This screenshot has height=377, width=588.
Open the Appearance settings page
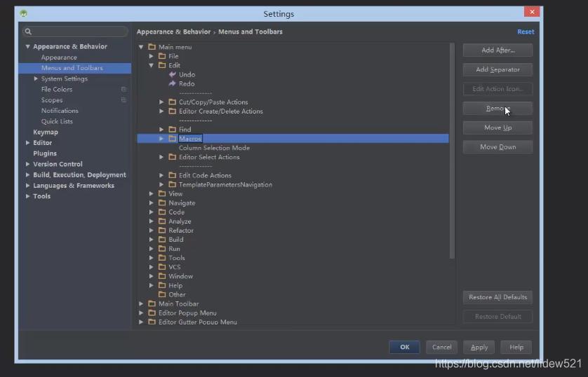tap(59, 57)
